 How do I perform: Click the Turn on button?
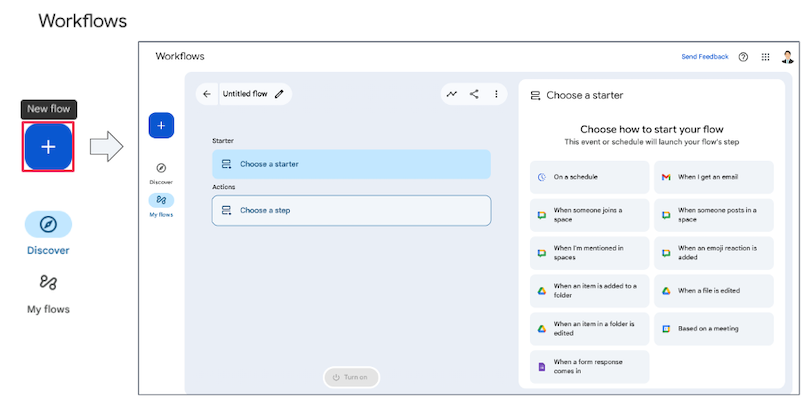click(x=351, y=377)
